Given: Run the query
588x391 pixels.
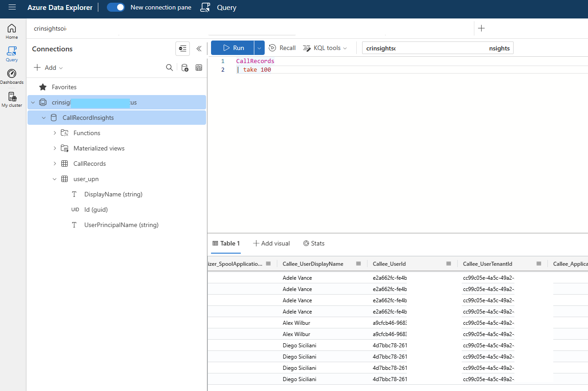Looking at the screenshot, I should pos(233,48).
